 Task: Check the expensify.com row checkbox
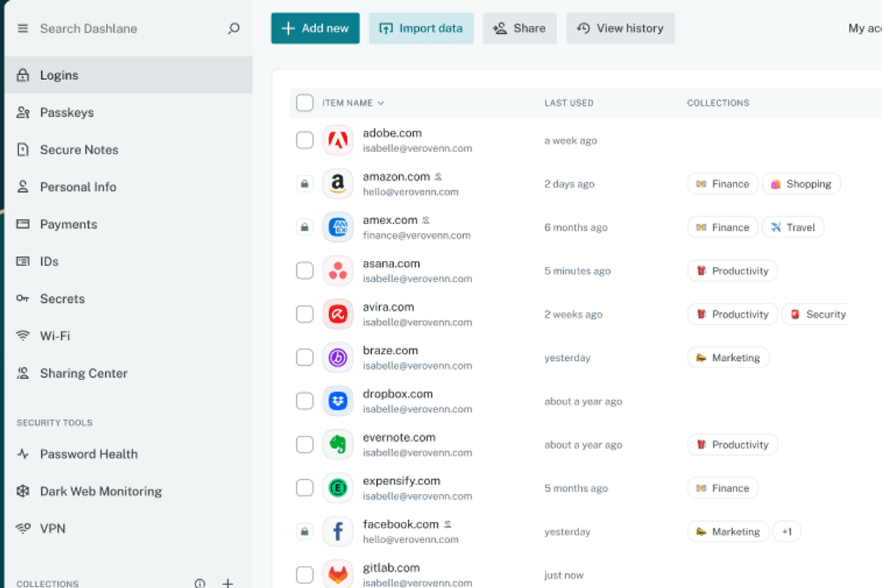[304, 488]
